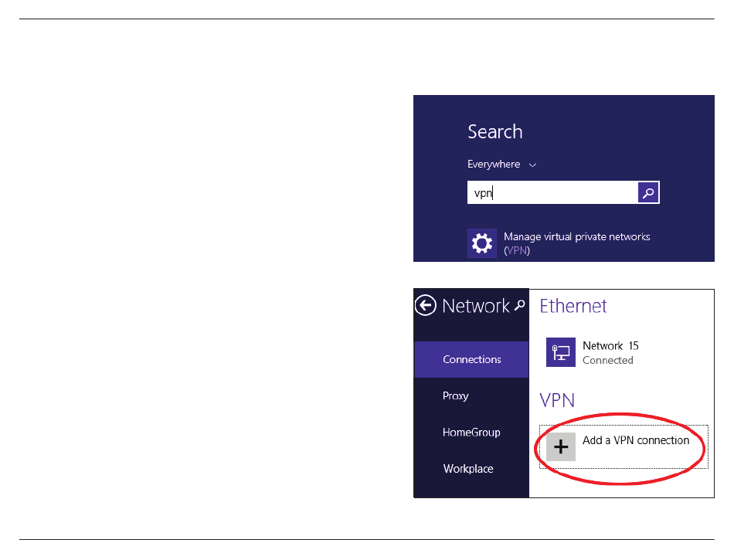734x560 pixels.
Task: Focus the search field containing vpn
Action: [x=552, y=193]
